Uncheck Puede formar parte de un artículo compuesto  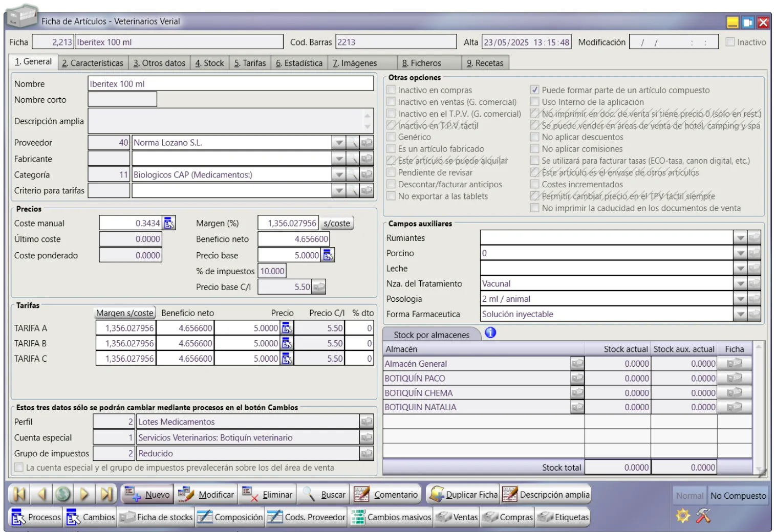tap(534, 90)
